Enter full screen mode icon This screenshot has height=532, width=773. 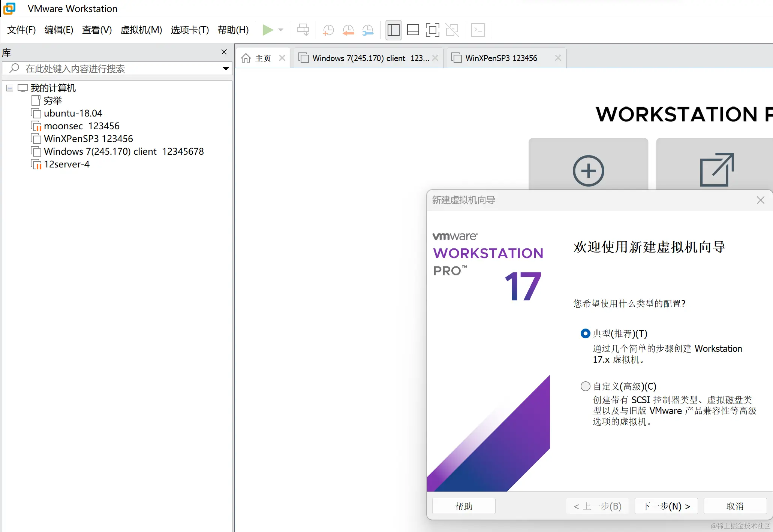432,30
